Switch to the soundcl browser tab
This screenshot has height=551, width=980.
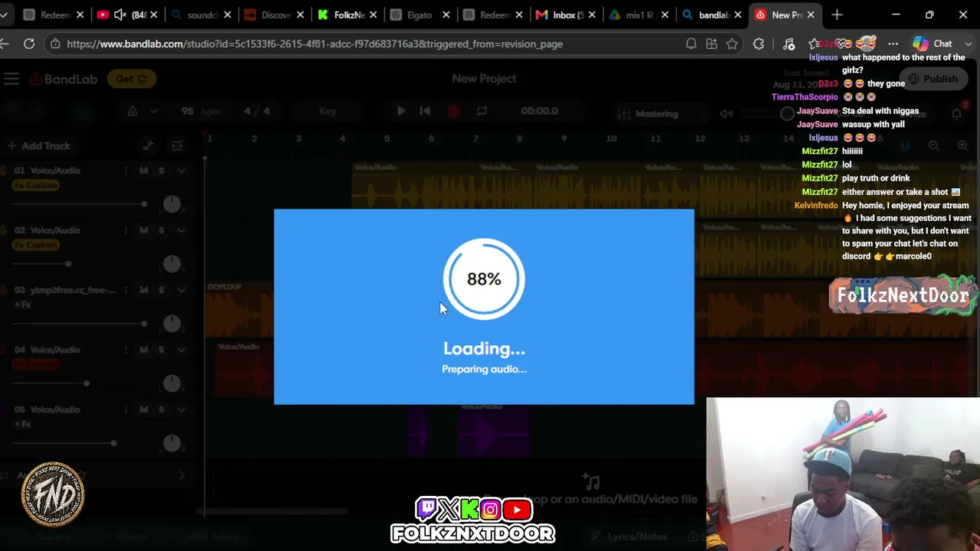pos(202,15)
